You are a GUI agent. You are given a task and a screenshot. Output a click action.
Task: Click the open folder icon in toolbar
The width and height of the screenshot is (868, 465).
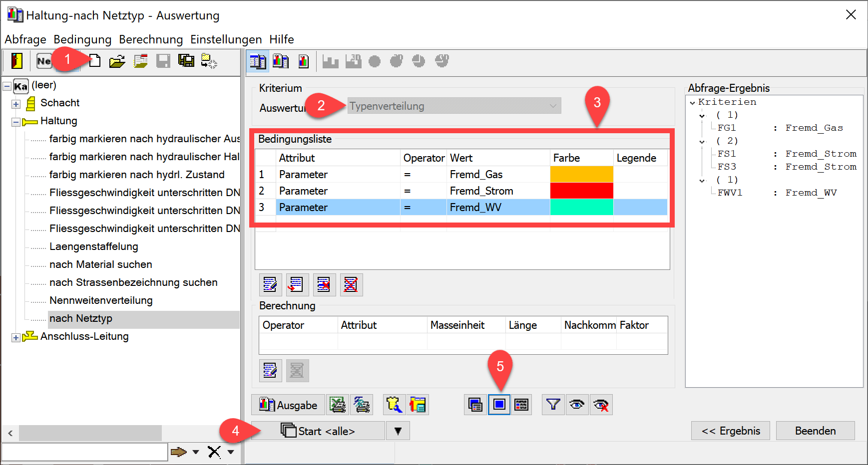click(x=117, y=61)
